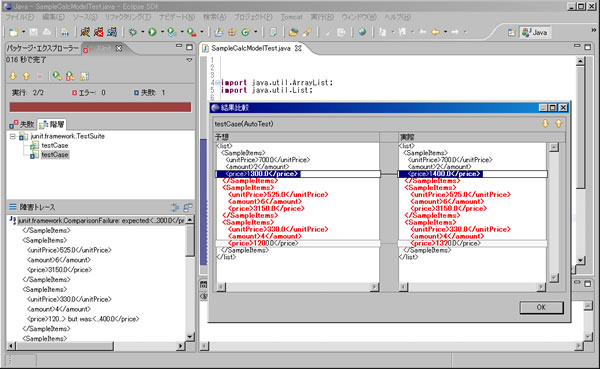The width and height of the screenshot is (600, 369).
Task: Select the Java perspective button
Action: pos(535,33)
